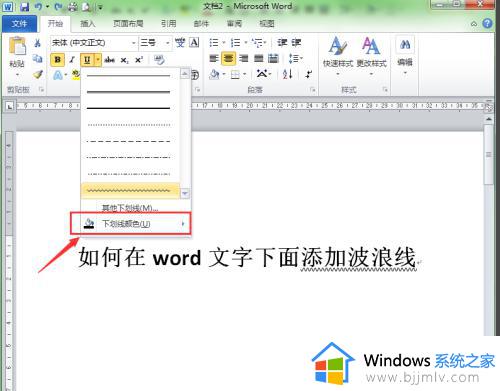Open the File tab

(19, 24)
